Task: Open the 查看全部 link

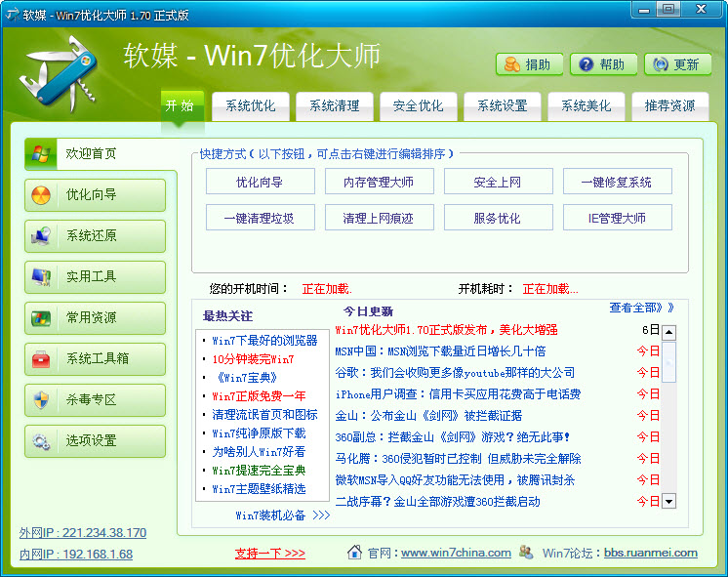Action: coord(641,308)
